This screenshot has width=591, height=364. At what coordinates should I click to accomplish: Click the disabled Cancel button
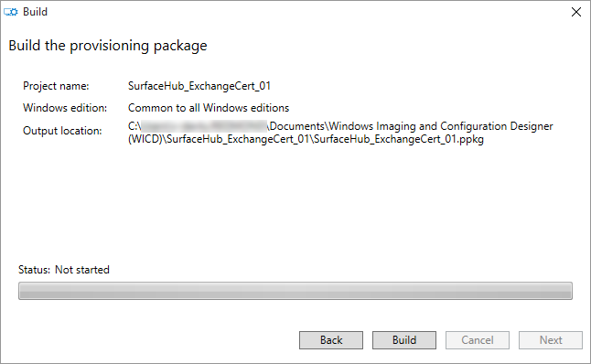(478, 340)
